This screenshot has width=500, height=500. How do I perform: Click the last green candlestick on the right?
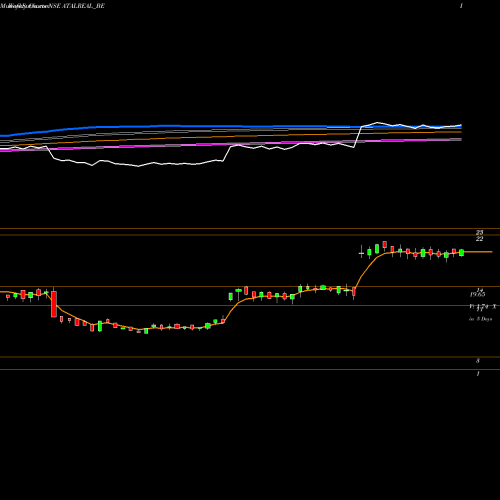click(461, 253)
